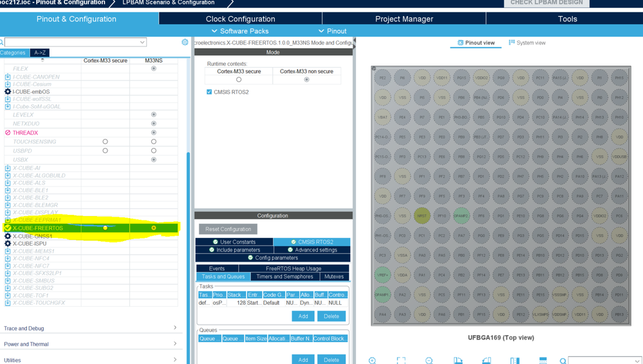The height and width of the screenshot is (364, 643).
Task: Click download icon beside I-Cube-SoM-uGOAL
Action: [7, 106]
